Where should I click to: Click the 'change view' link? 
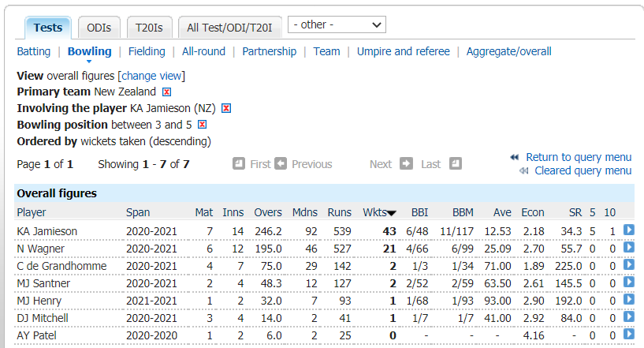[x=151, y=76]
